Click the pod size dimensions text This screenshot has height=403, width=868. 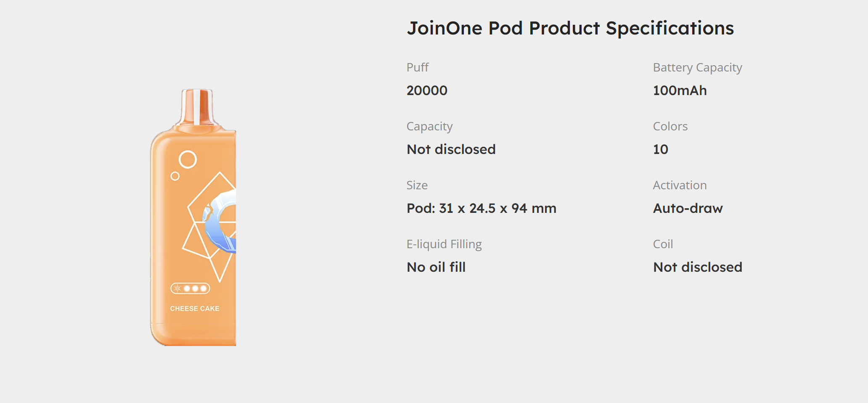click(x=481, y=208)
